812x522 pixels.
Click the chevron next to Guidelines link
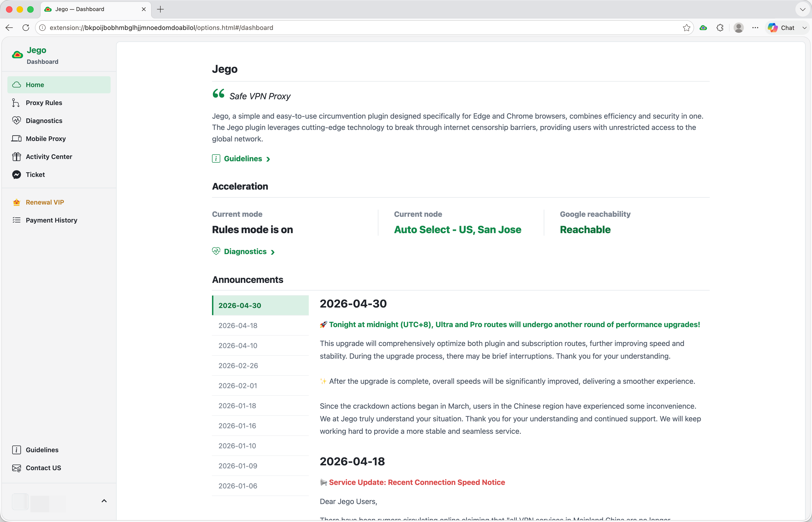point(268,159)
